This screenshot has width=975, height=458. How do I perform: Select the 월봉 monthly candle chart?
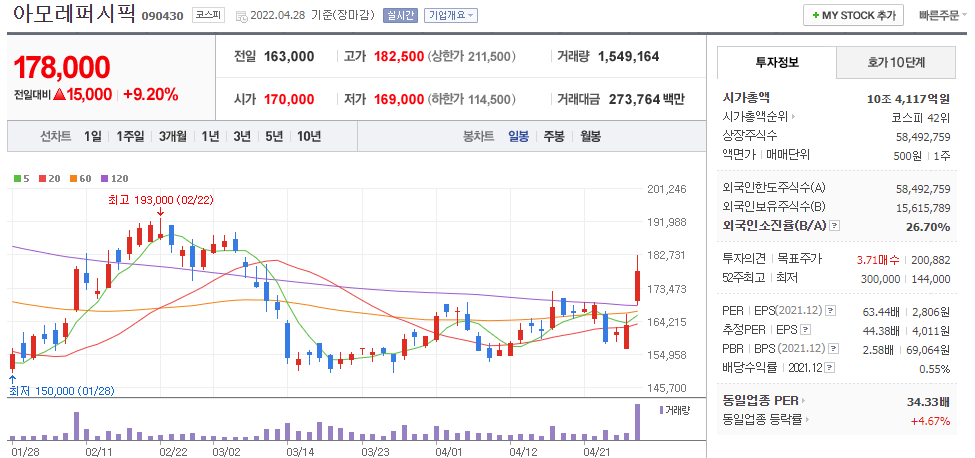click(x=590, y=136)
